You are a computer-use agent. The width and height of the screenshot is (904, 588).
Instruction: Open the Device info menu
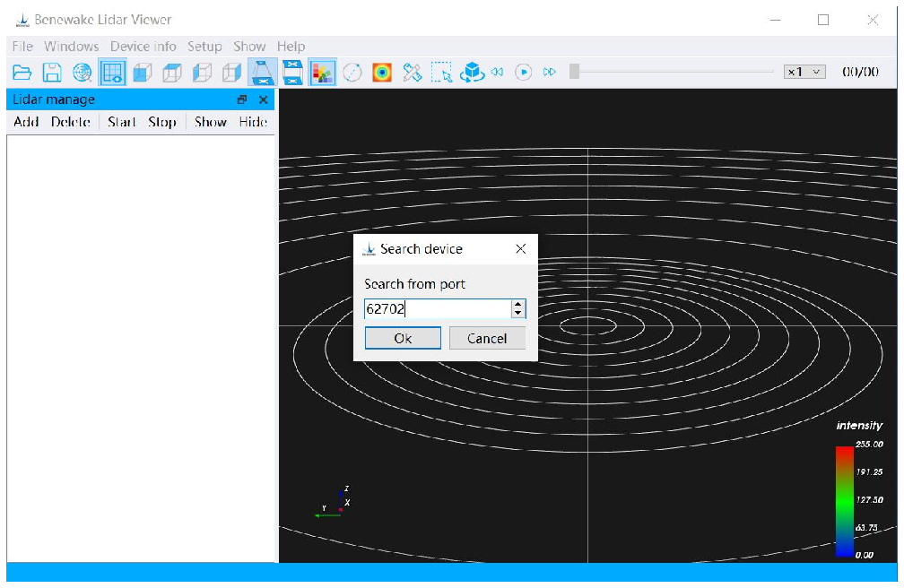143,46
